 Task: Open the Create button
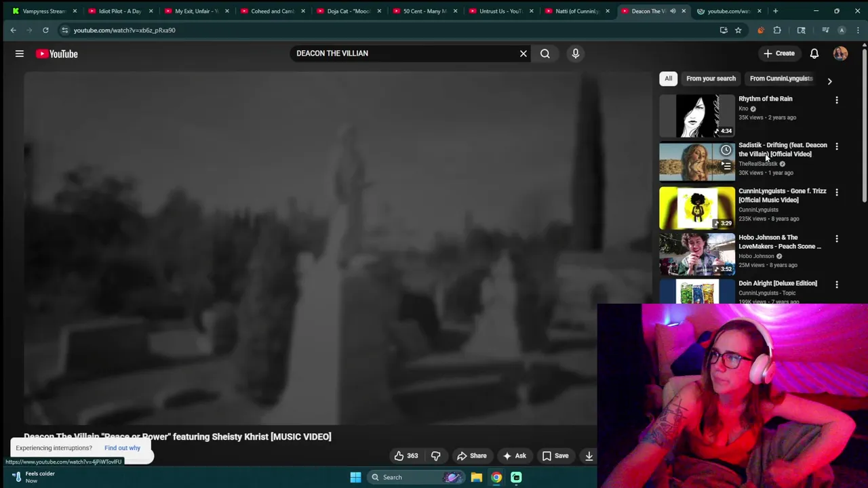tap(778, 54)
